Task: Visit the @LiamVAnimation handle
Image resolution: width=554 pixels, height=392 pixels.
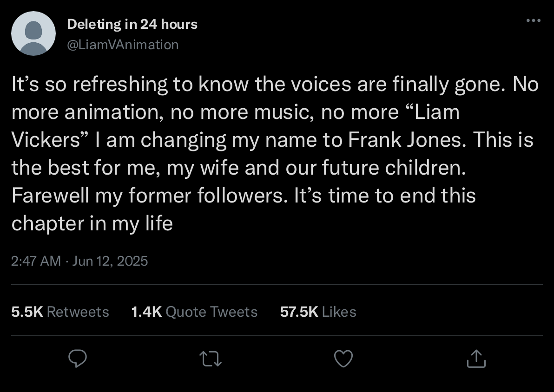Action: click(x=123, y=45)
